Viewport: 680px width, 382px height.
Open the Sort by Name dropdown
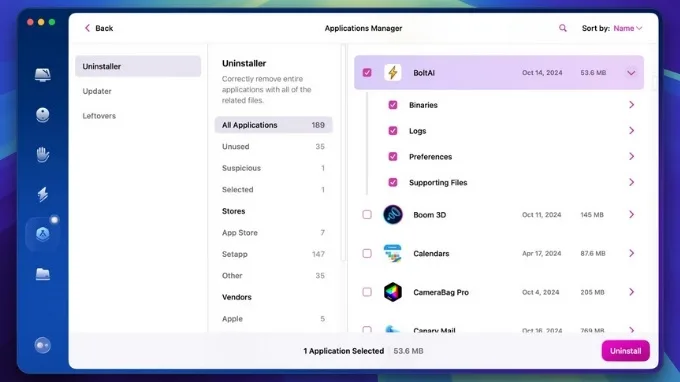(x=628, y=28)
